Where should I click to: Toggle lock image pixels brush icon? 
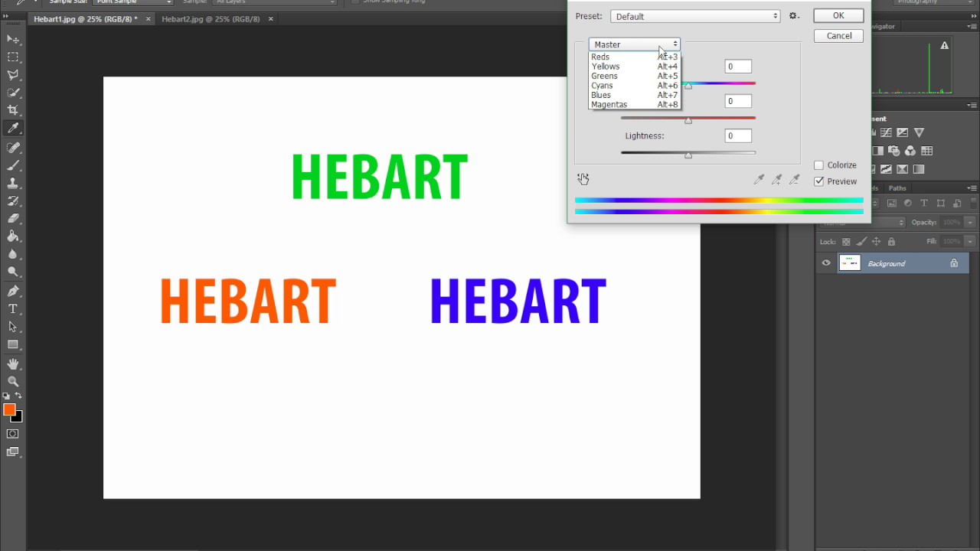tap(861, 242)
